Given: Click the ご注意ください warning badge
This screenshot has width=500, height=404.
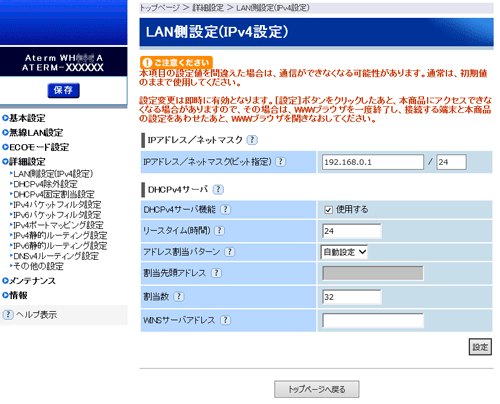Looking at the screenshot, I should pos(176,62).
